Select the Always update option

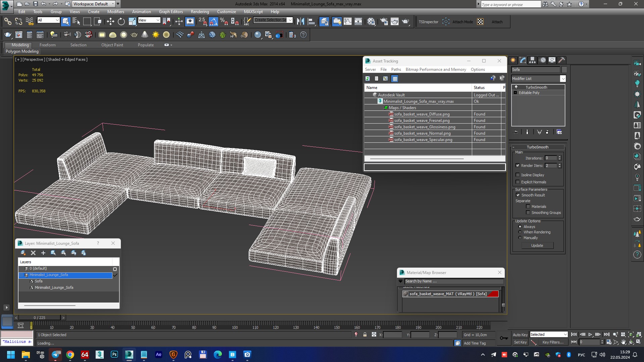[x=520, y=227]
